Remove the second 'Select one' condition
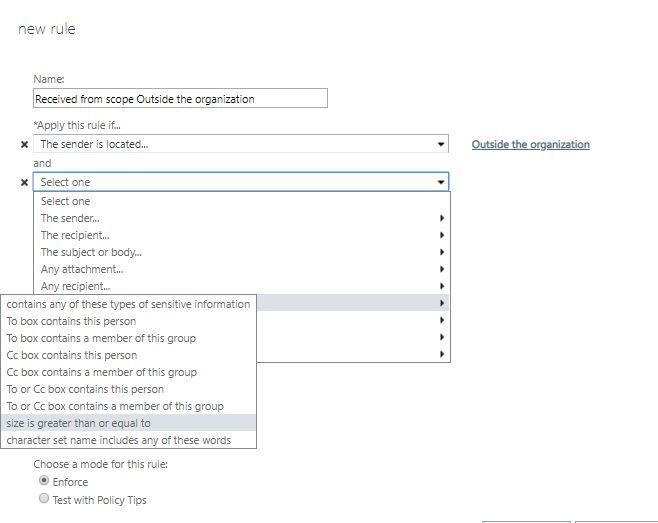This screenshot has height=523, width=658. pos(24,182)
